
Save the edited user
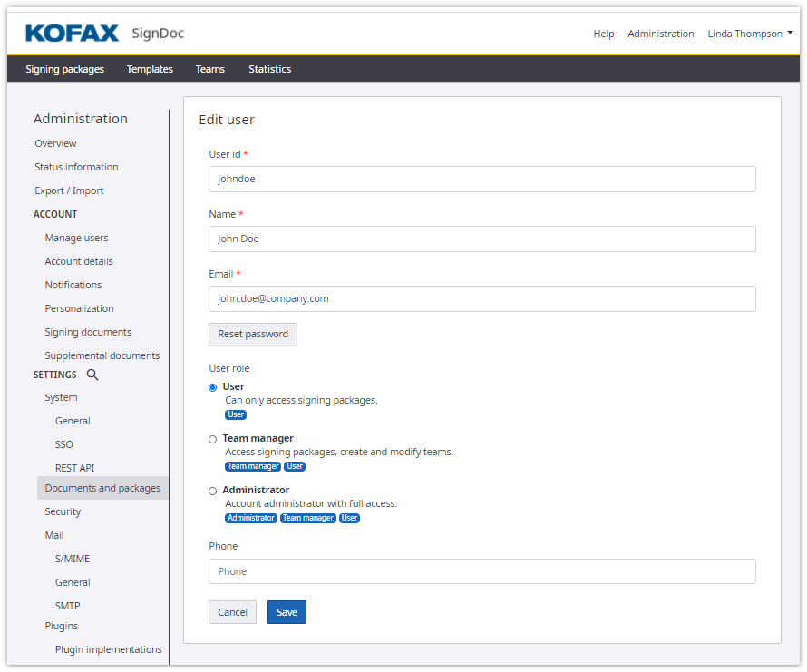[287, 612]
